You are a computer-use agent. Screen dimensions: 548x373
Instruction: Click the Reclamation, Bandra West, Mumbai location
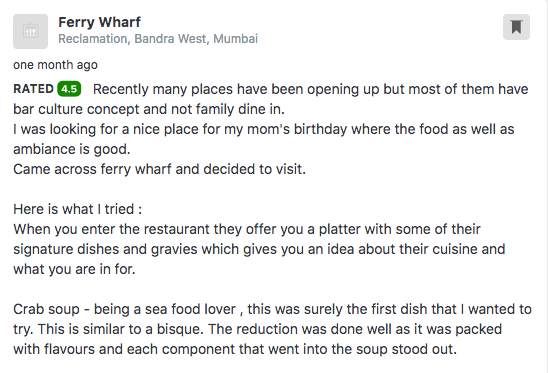(x=158, y=38)
